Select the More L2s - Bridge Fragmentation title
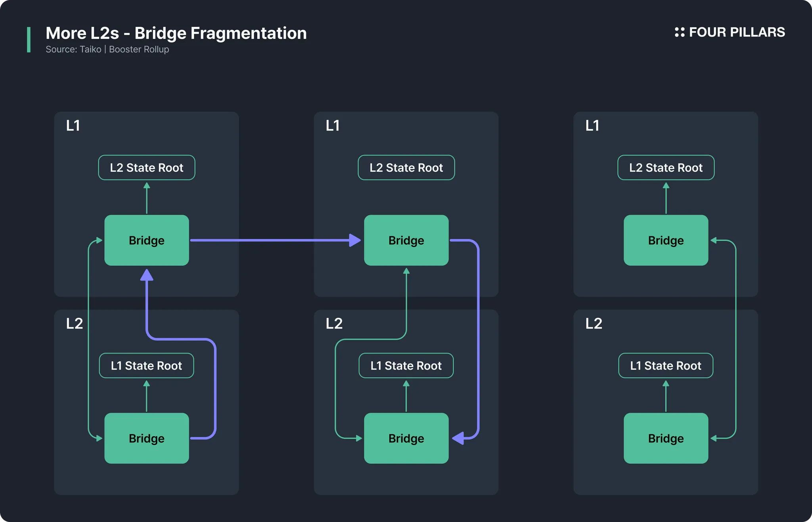Viewport: 812px width, 522px height. tap(176, 33)
